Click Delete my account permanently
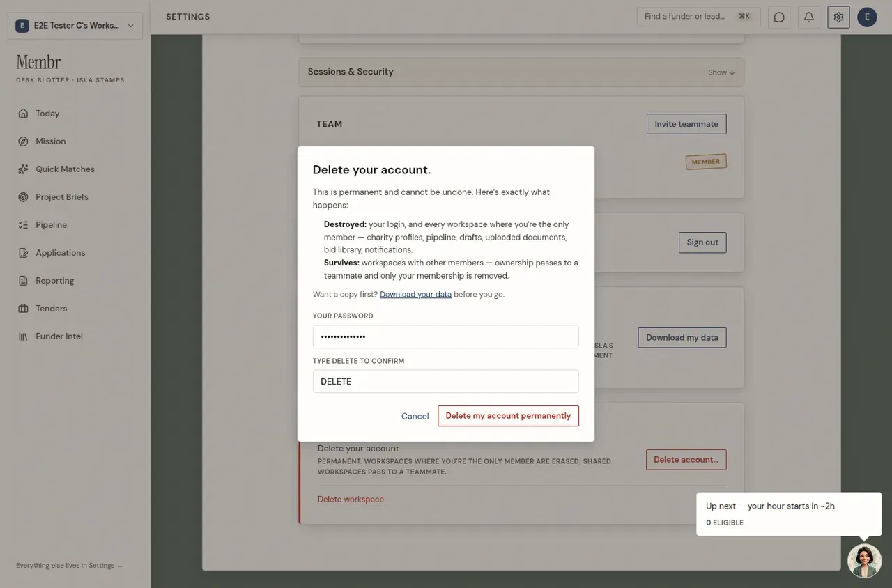892x588 pixels. coord(508,416)
